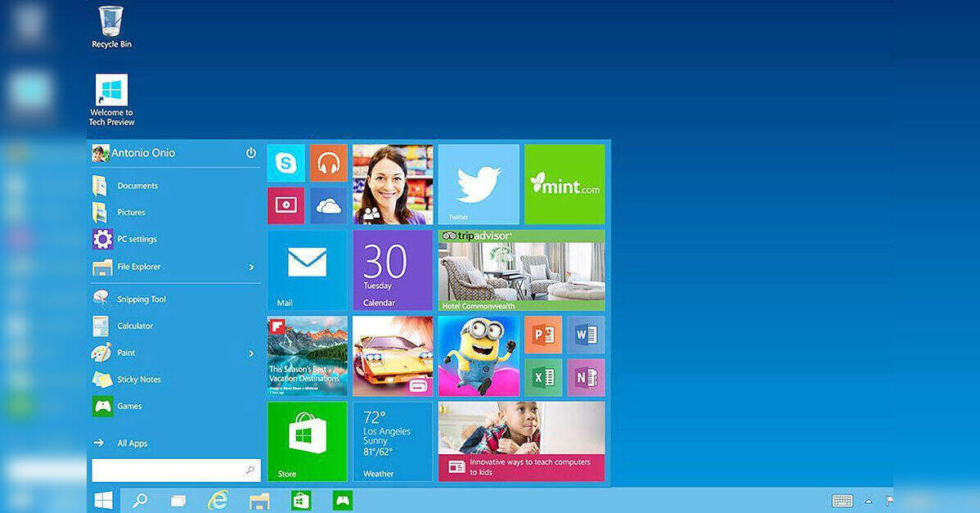The height and width of the screenshot is (513, 980).
Task: Click All Apps link
Action: coord(132,443)
